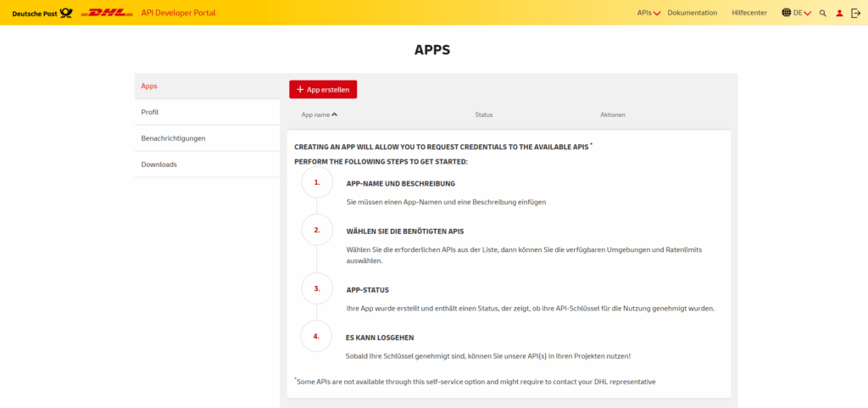The height and width of the screenshot is (408, 868).
Task: Open Benachrichtigungen in the sidebar
Action: [x=207, y=138]
